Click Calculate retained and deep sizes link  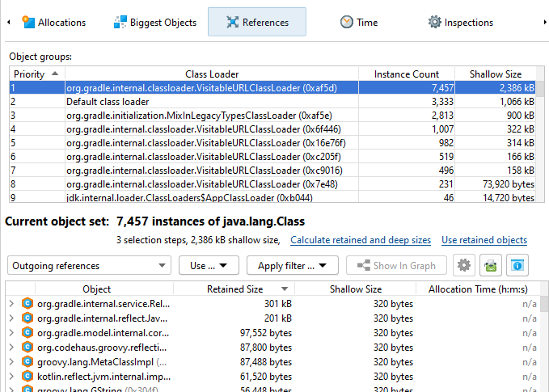coord(361,240)
